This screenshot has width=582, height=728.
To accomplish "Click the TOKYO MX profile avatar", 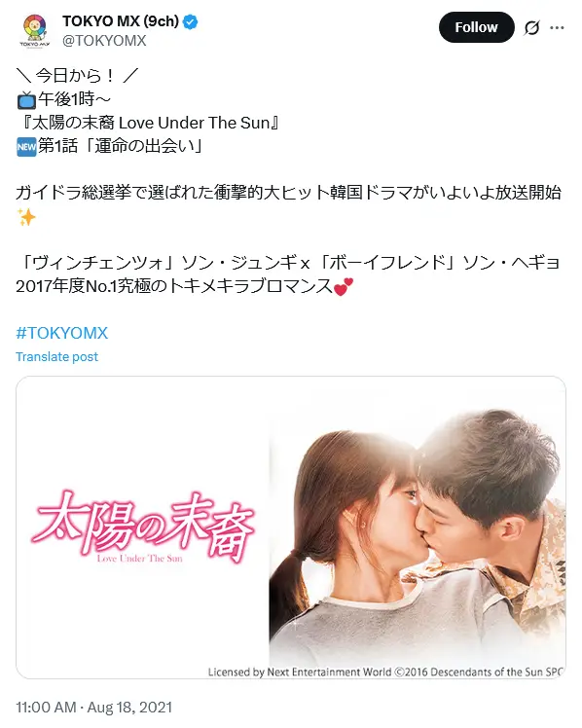I will [35, 30].
